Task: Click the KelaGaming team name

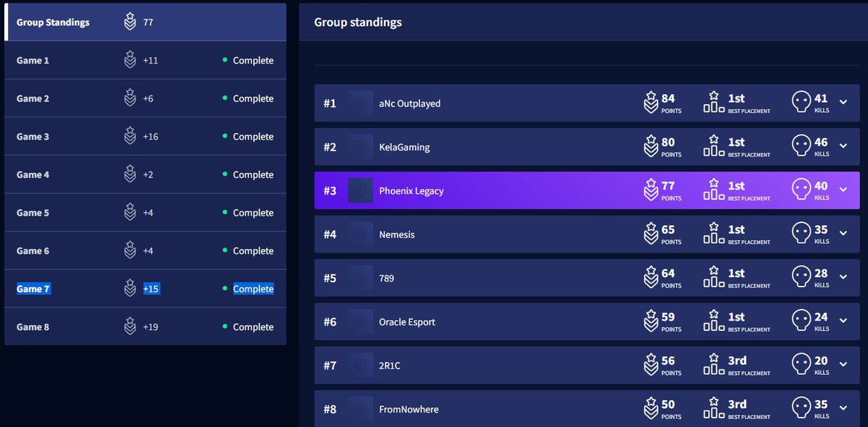Action: [x=404, y=147]
